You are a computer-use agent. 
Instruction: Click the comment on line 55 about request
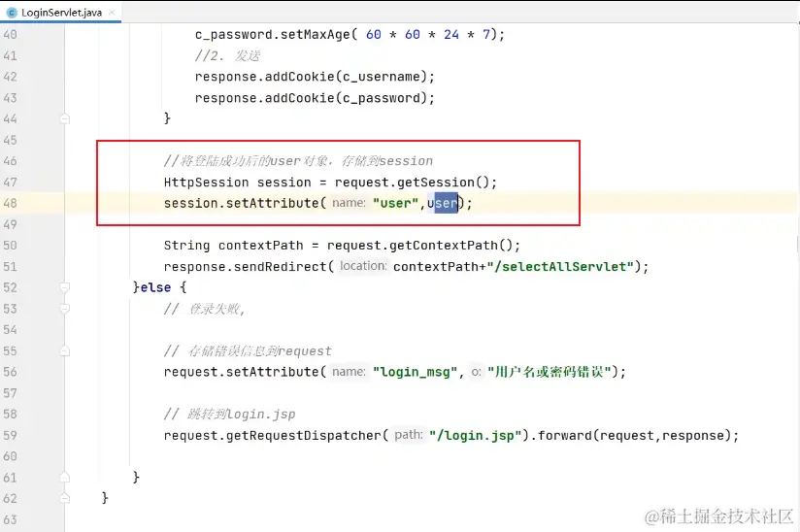(x=248, y=350)
